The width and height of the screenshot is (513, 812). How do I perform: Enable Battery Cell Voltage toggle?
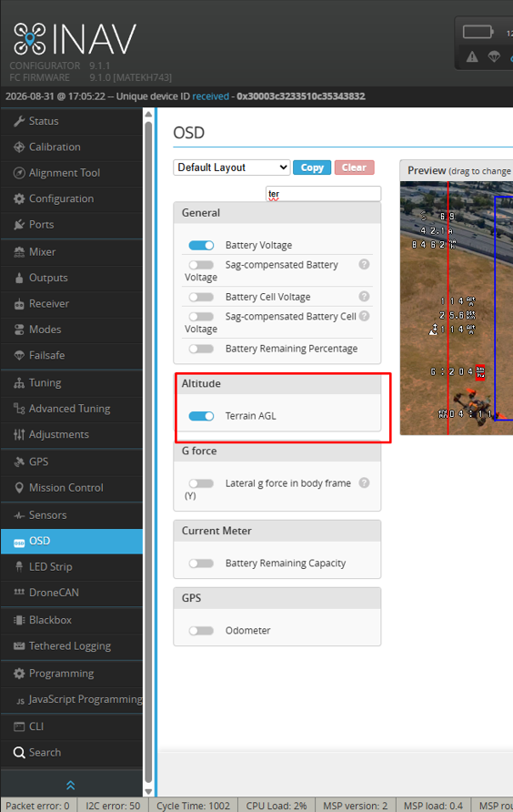pyautogui.click(x=201, y=298)
